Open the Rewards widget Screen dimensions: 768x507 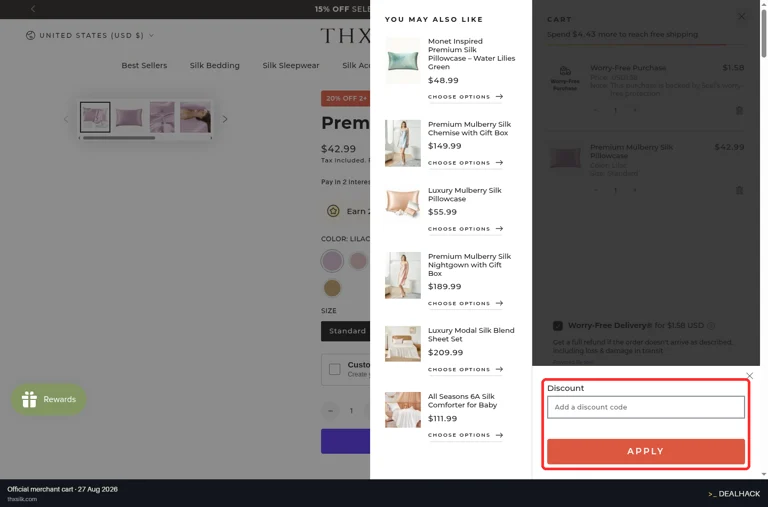[48, 399]
